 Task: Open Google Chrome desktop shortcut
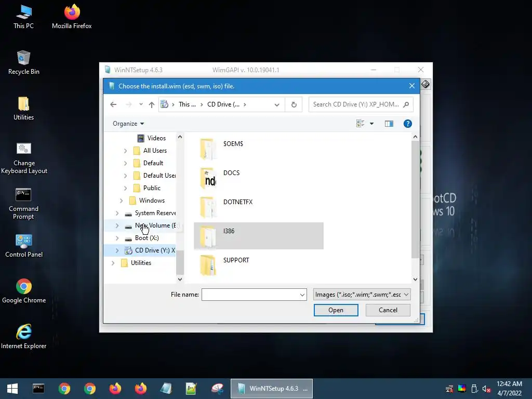[x=24, y=291]
